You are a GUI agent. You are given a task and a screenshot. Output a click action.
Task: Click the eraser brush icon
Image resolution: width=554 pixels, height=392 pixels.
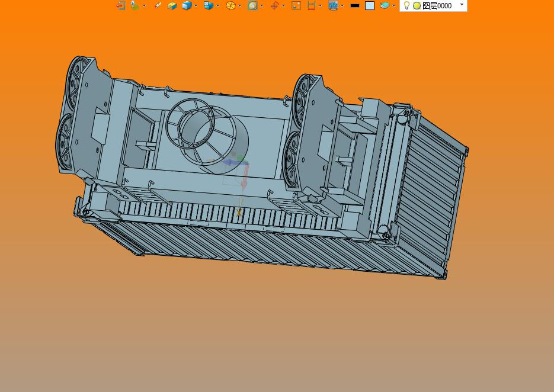158,5
